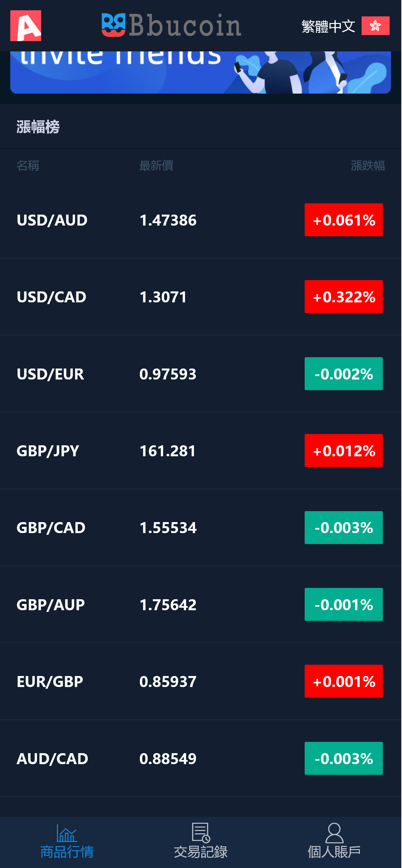This screenshot has width=402, height=868.
Task: Click the red A logo icon
Action: tap(26, 26)
